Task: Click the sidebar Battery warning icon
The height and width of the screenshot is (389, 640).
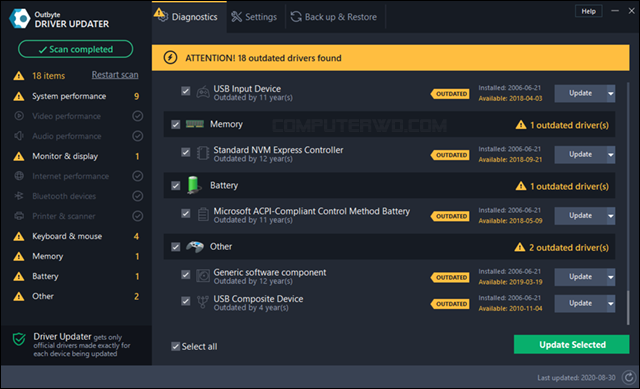Action: [x=19, y=276]
